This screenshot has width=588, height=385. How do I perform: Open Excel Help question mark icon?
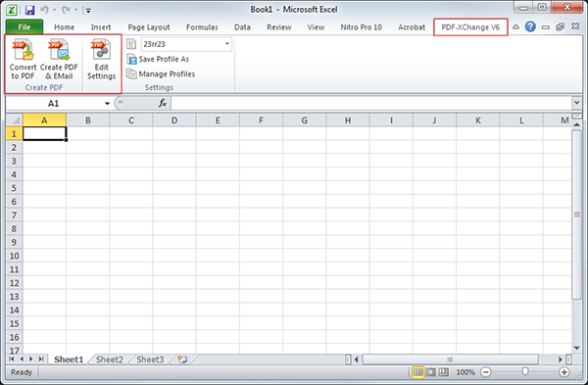click(x=530, y=26)
